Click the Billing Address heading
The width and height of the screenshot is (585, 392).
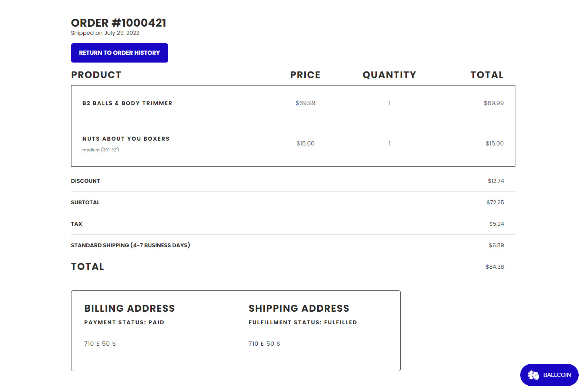[130, 308]
